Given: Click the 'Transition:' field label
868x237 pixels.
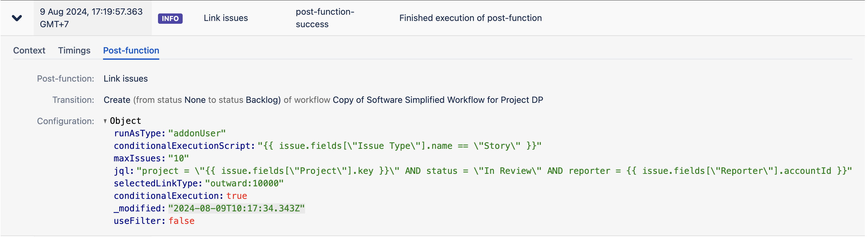Looking at the screenshot, I should [73, 100].
